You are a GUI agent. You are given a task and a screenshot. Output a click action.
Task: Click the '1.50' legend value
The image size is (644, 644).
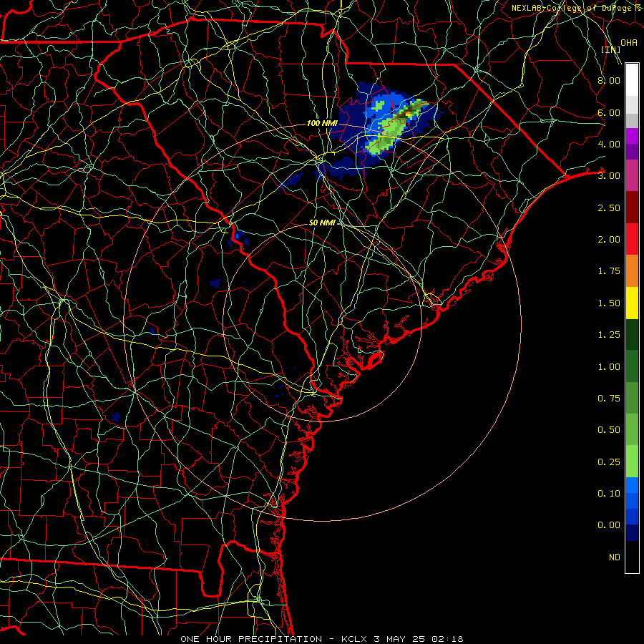pos(609,303)
